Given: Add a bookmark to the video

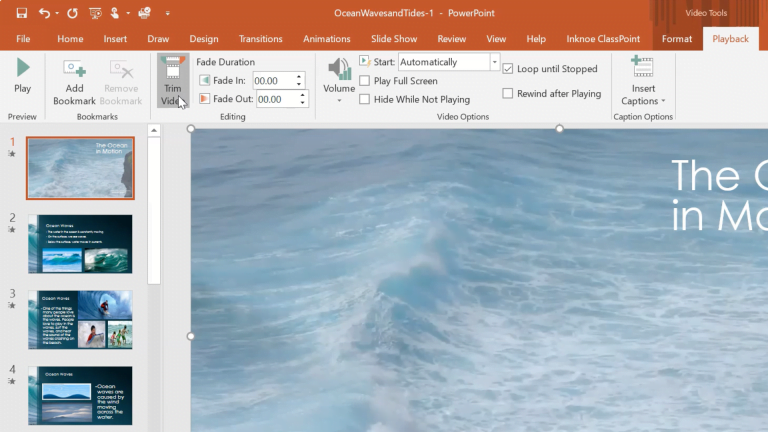Looking at the screenshot, I should [x=74, y=82].
